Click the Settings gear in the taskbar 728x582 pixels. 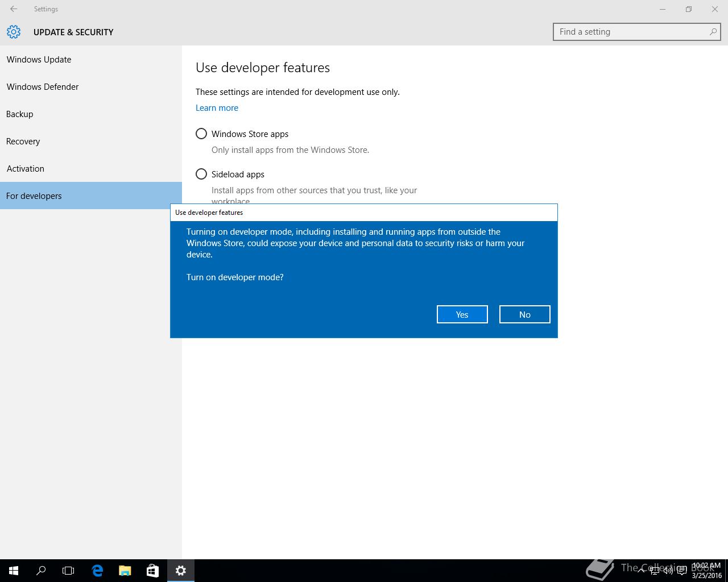pos(181,571)
